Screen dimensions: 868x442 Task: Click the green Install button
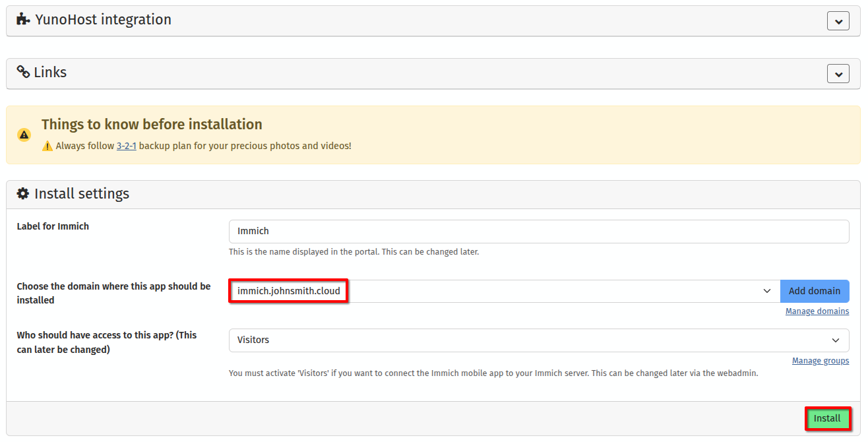[827, 419]
